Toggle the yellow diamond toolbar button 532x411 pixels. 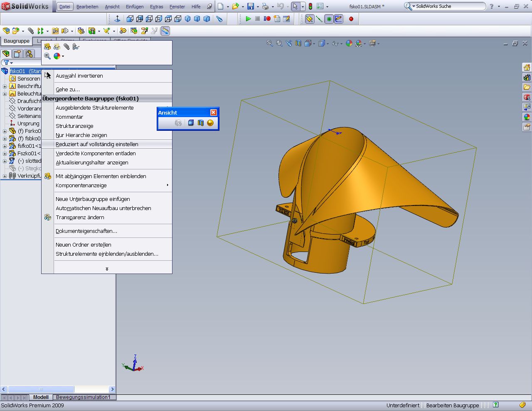coord(309,19)
